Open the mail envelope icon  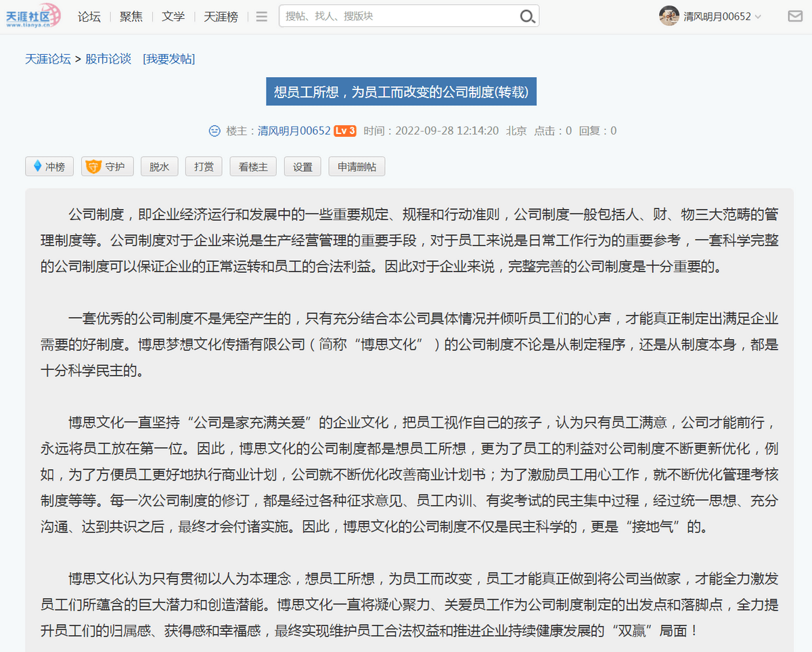tap(795, 16)
